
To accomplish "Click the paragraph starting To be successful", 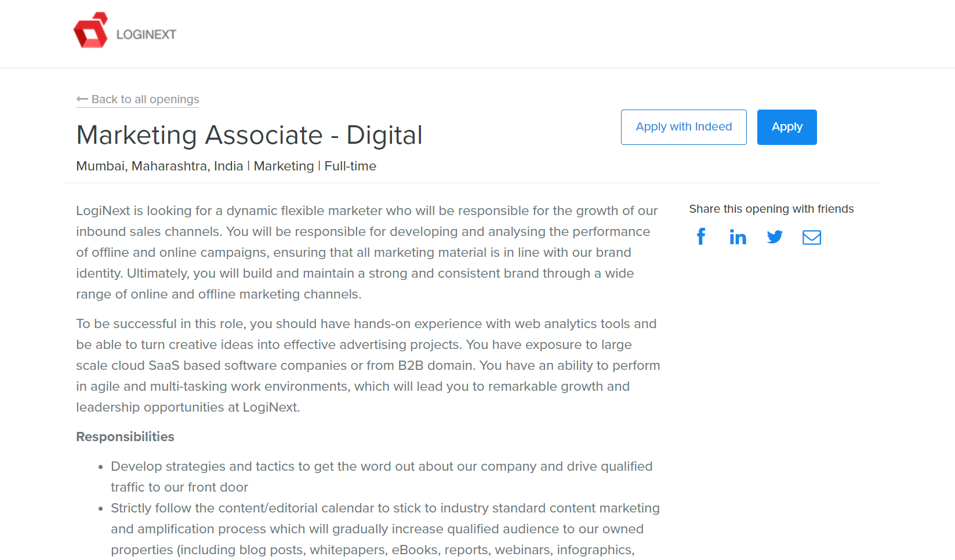I will pyautogui.click(x=368, y=365).
